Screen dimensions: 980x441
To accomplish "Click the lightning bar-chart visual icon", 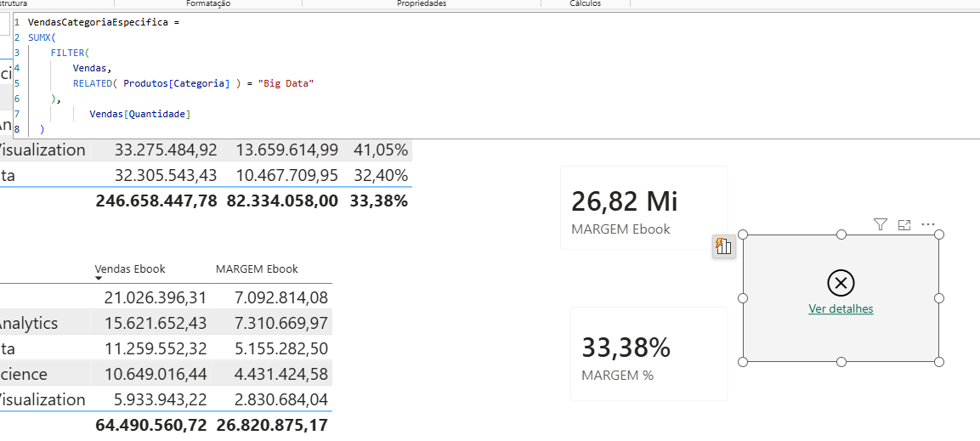I will click(723, 246).
